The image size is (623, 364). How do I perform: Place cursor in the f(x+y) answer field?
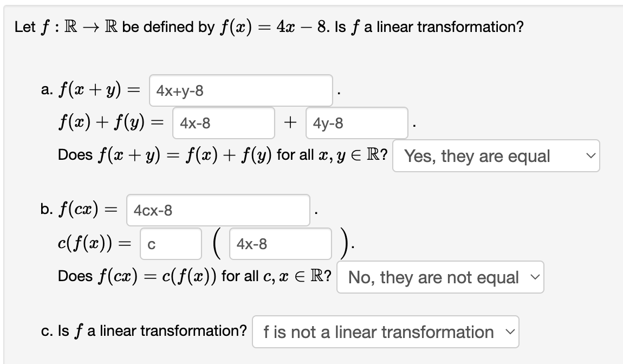tap(241, 90)
